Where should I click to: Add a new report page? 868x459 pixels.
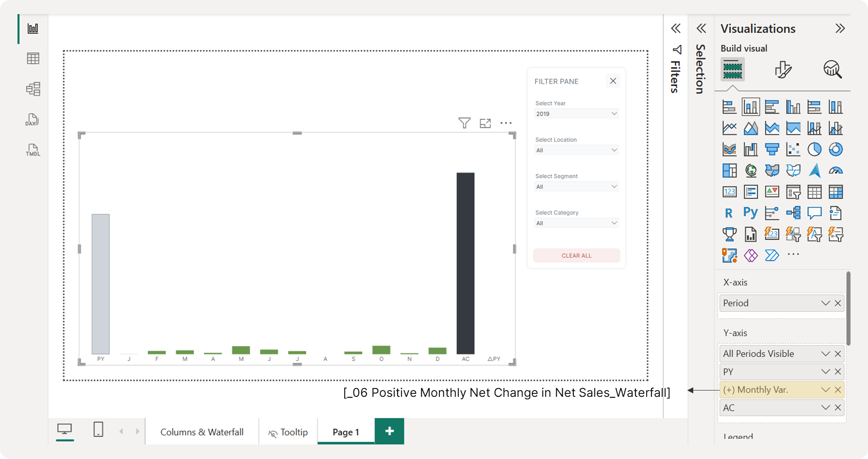[x=389, y=431]
